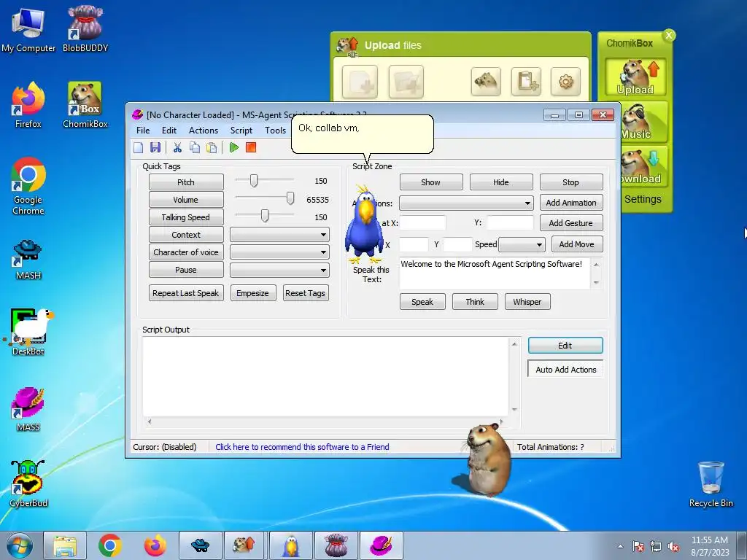Open CyberBud desktop shortcut
Image resolution: width=747 pixels, height=560 pixels.
(28, 483)
